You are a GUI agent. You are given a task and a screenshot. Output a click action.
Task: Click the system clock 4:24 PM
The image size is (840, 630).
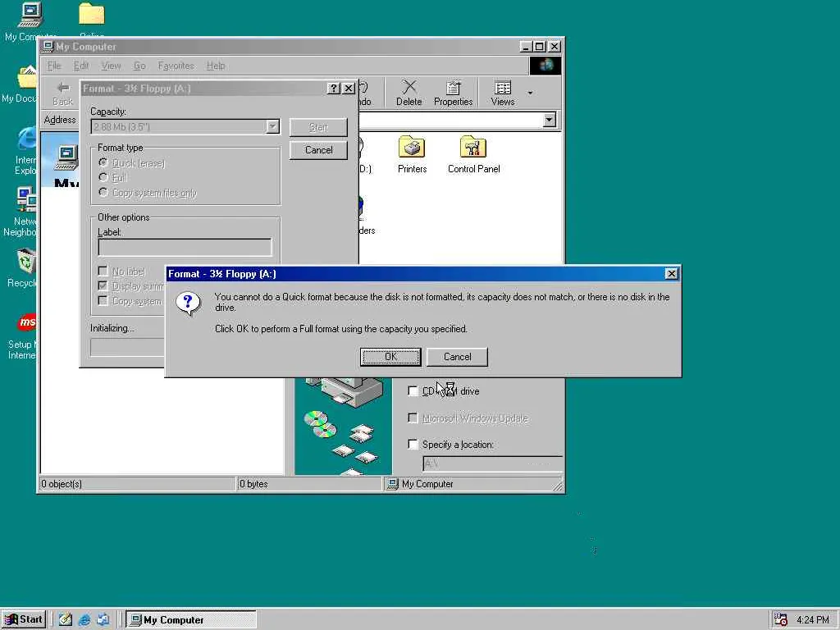(x=813, y=620)
